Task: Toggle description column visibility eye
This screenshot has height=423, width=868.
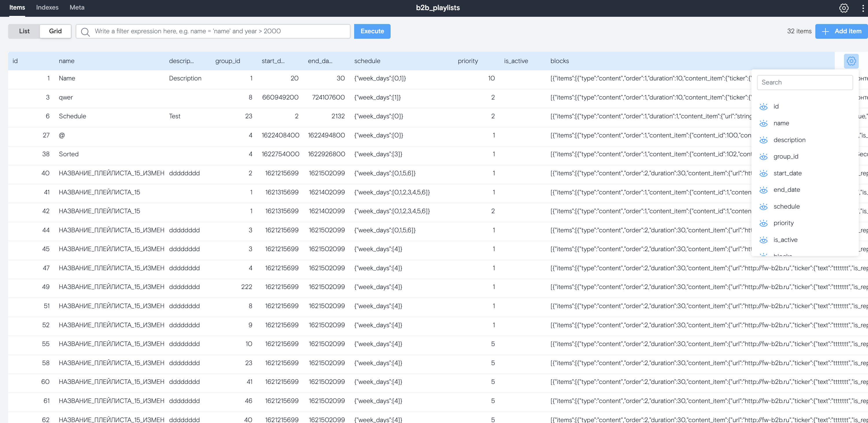Action: pos(764,140)
